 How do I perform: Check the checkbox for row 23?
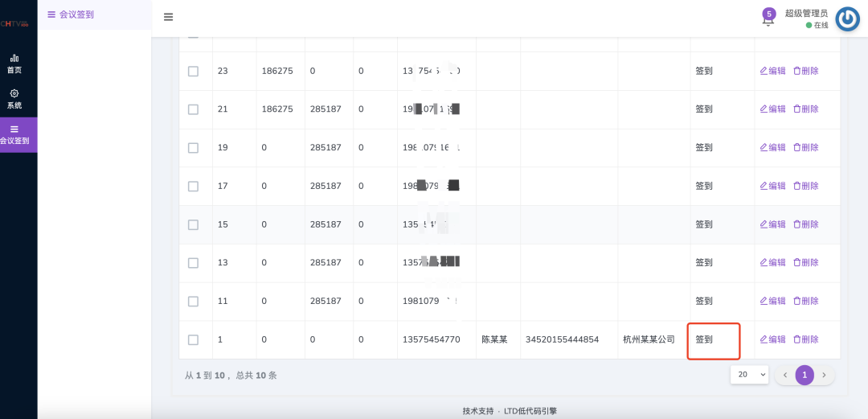click(x=193, y=72)
